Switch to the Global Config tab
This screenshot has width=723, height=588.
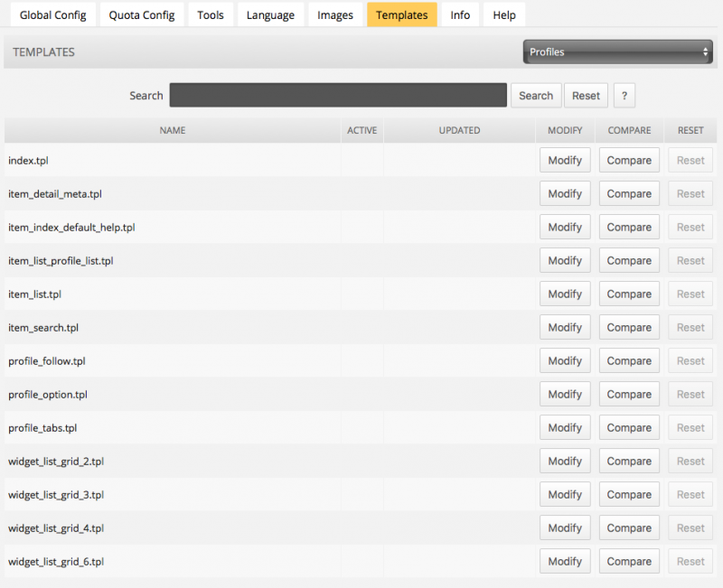(53, 14)
